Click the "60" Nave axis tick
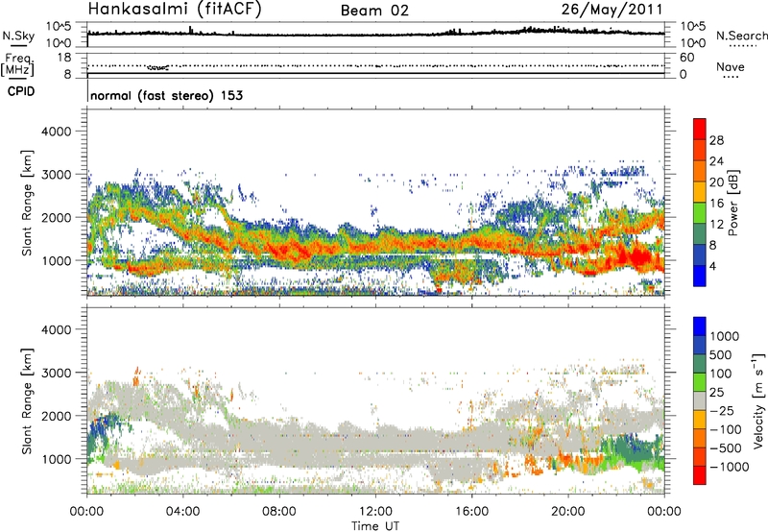 tap(686, 58)
